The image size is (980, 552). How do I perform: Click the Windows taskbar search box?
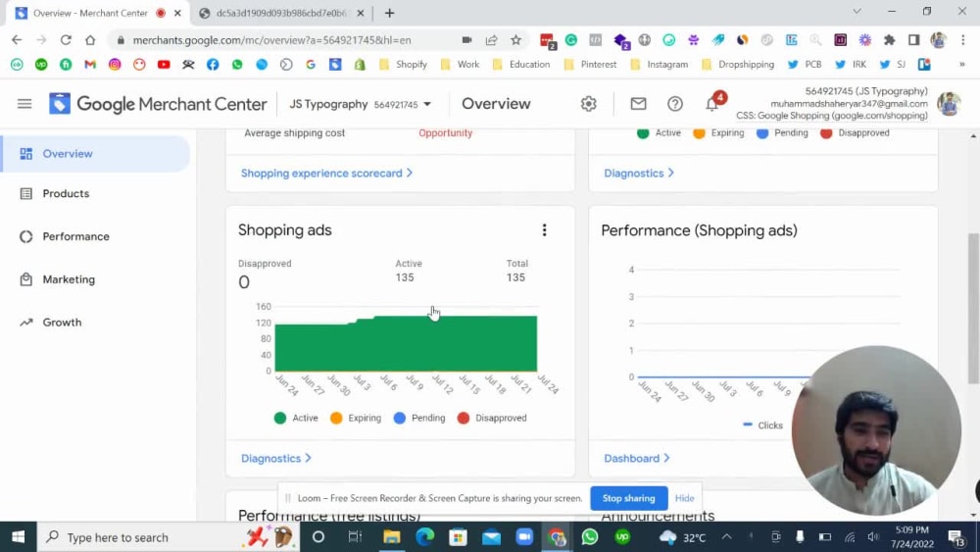click(x=169, y=537)
